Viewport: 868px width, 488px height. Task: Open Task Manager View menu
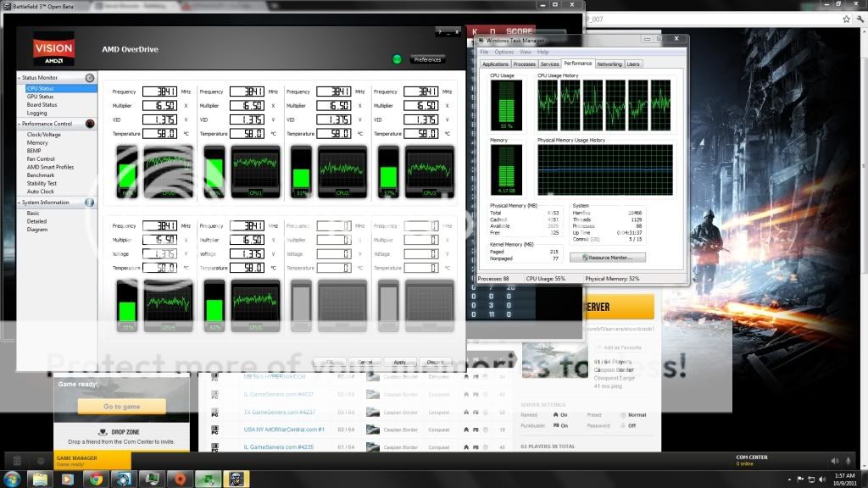tap(526, 52)
